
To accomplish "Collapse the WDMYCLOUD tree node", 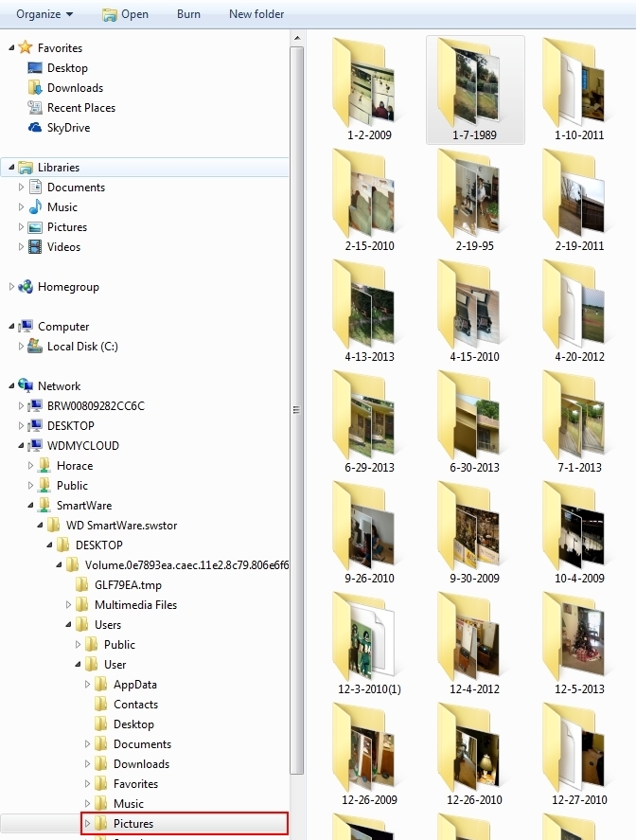I will tap(21, 445).
